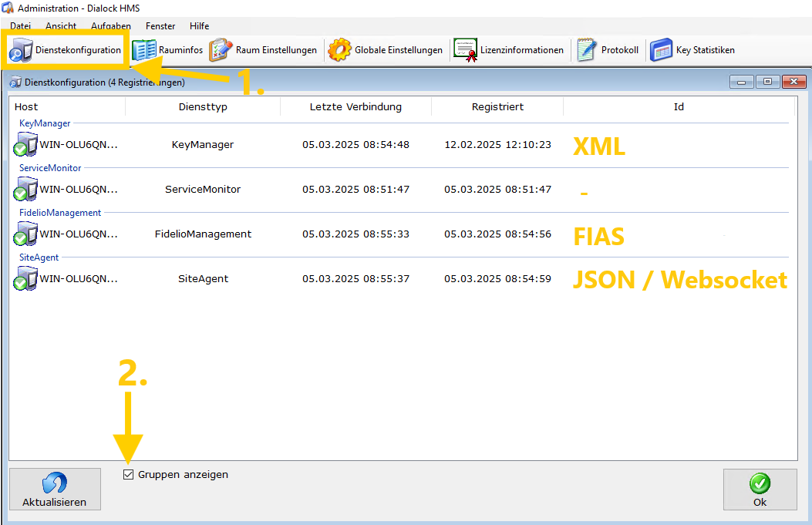Sort by Letzte Verbindung column header
This screenshot has height=525, width=812.
pos(355,107)
